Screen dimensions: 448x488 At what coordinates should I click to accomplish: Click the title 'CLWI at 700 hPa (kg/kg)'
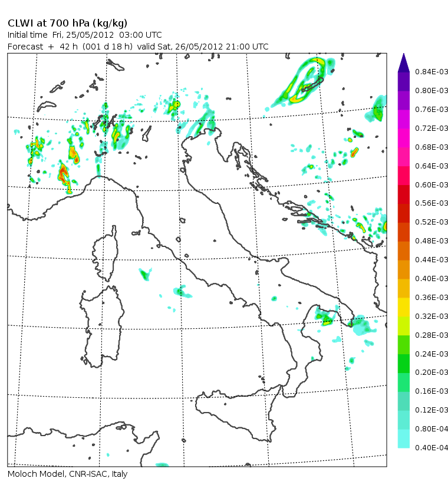click(x=68, y=24)
